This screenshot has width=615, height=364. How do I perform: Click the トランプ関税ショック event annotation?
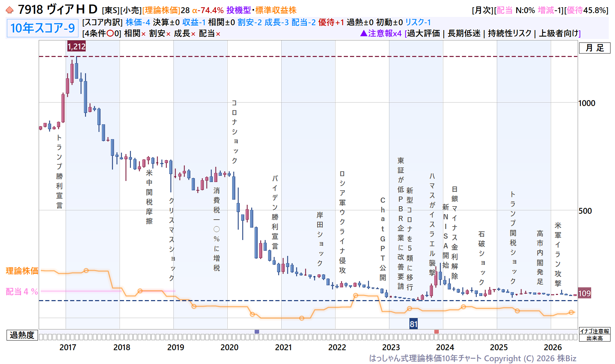coord(513,238)
